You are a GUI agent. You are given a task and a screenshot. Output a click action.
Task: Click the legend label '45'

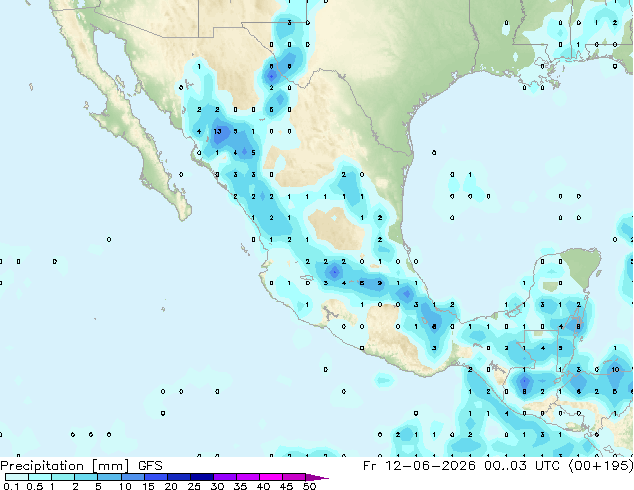(286, 486)
